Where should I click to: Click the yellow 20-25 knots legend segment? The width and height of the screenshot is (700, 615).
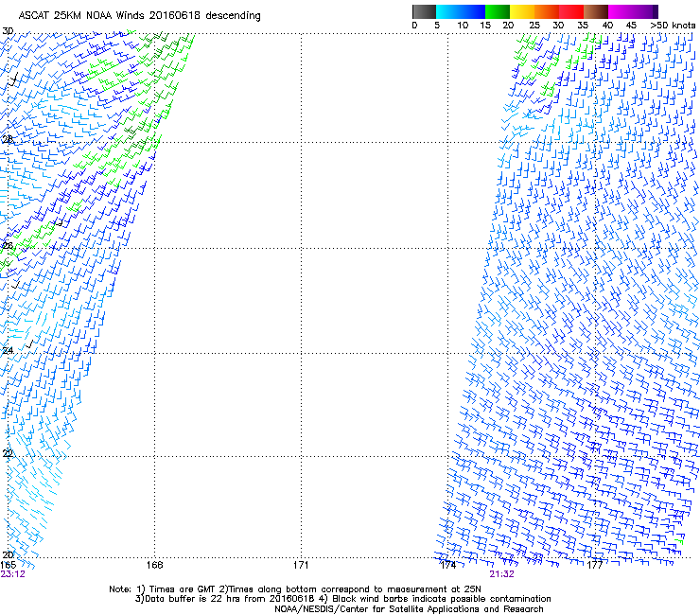(522, 11)
